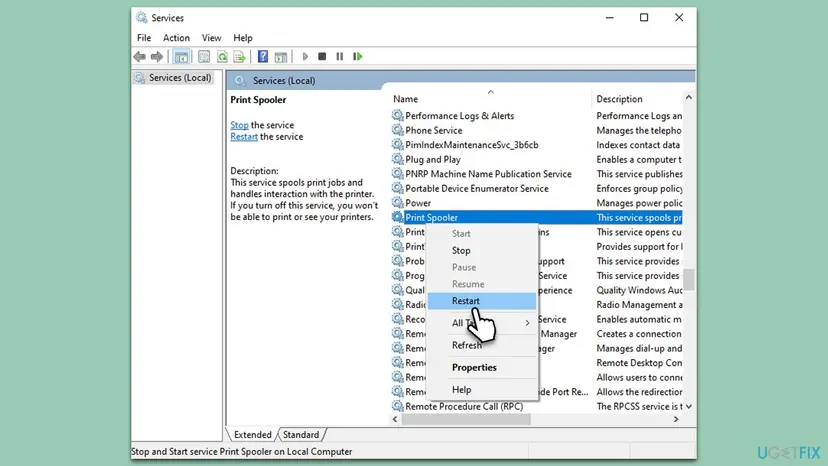This screenshot has width=828, height=466.
Task: Expand the All Tasks submenu arrow
Action: (527, 323)
